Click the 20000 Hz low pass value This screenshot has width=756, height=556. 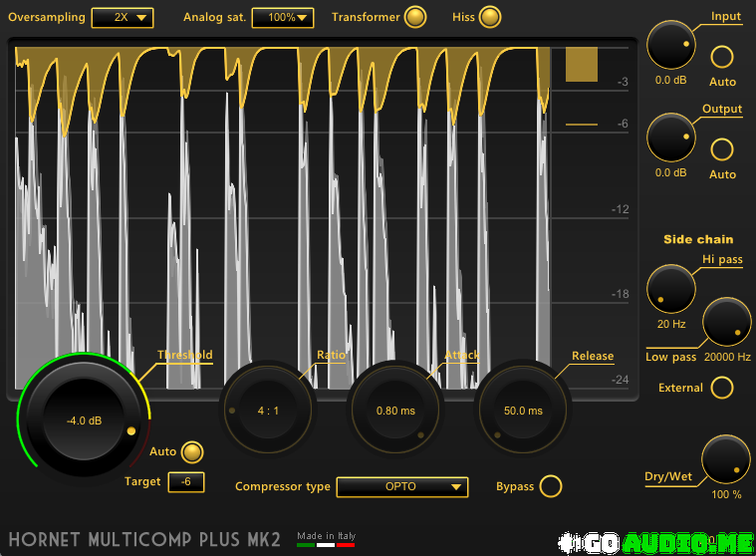727,358
